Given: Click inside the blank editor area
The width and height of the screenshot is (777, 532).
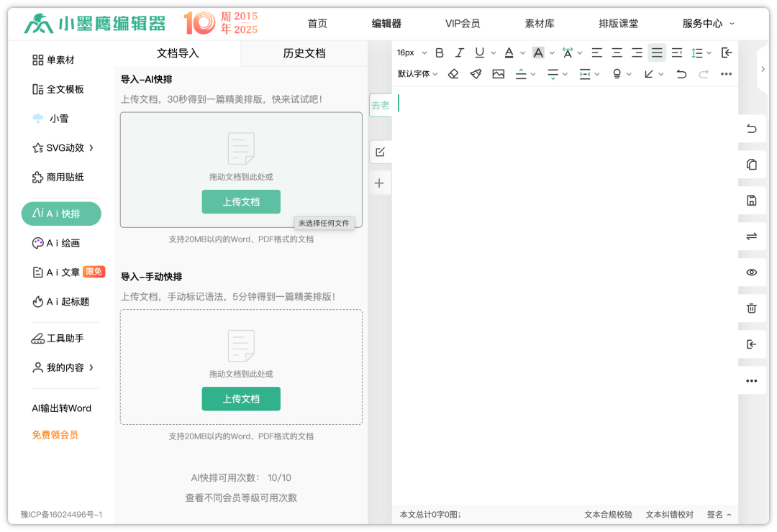Looking at the screenshot, I should pos(565,288).
